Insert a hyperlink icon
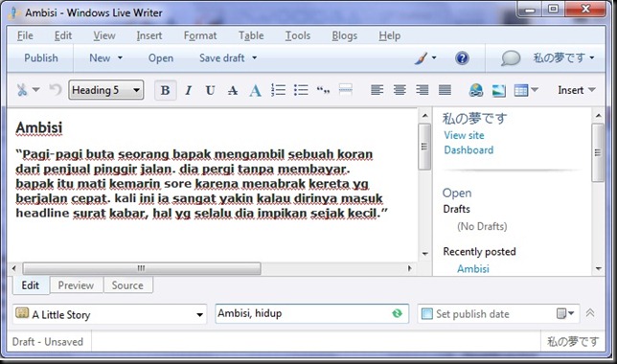This screenshot has height=364, width=617. pos(476,90)
